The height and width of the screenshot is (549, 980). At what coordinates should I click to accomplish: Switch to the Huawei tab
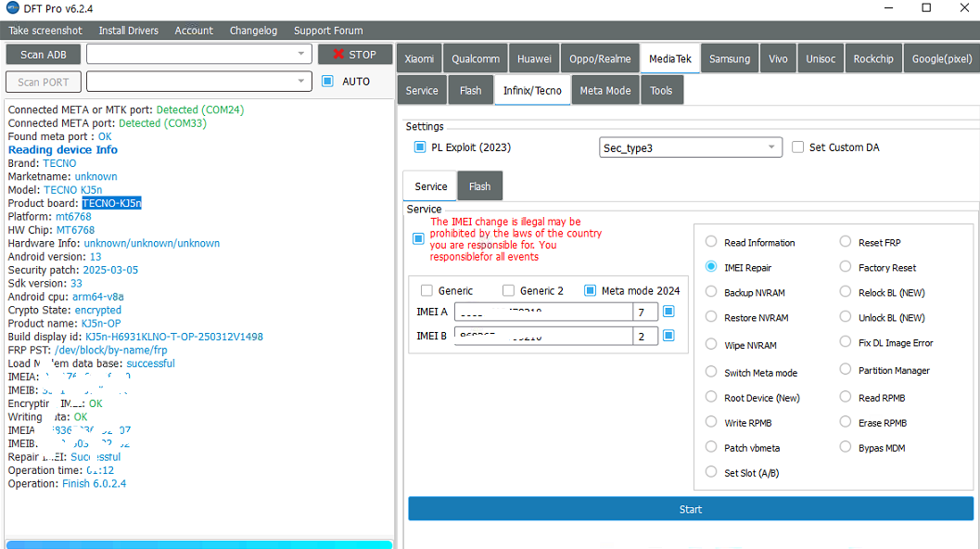tap(534, 58)
